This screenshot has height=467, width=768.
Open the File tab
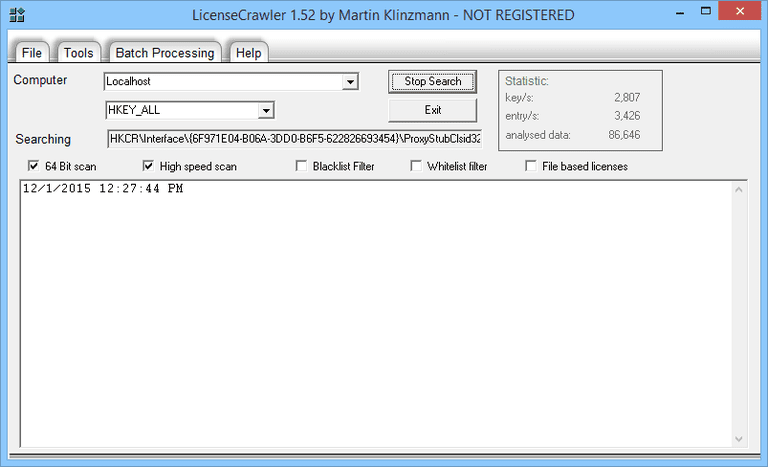click(32, 52)
